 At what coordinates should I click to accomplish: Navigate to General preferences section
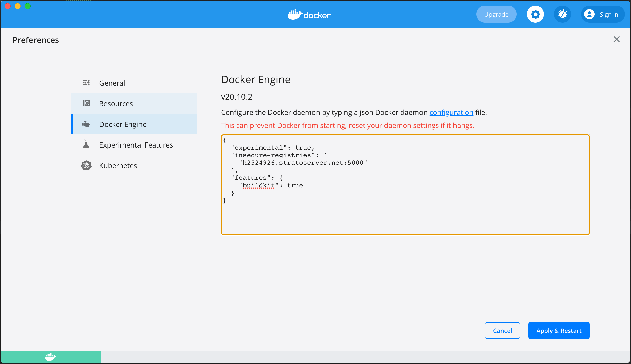[x=112, y=83]
